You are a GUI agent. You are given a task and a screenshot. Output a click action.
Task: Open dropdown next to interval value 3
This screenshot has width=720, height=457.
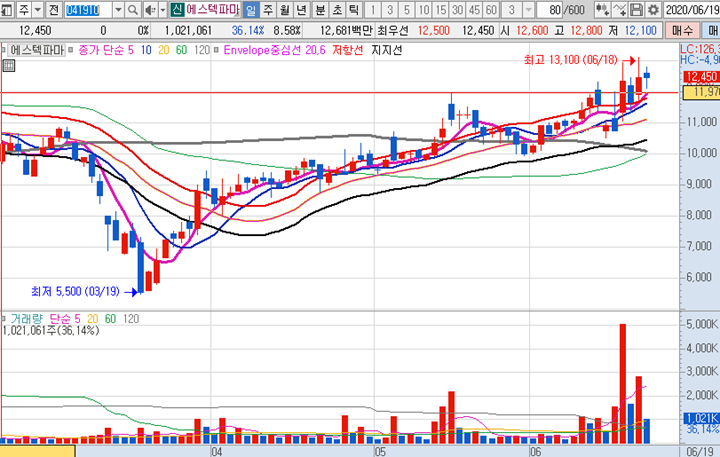529,9
